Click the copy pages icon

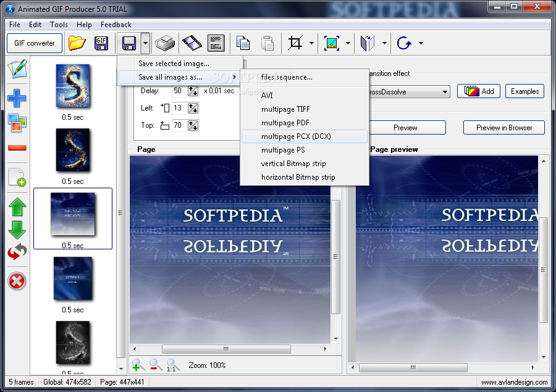tap(243, 43)
